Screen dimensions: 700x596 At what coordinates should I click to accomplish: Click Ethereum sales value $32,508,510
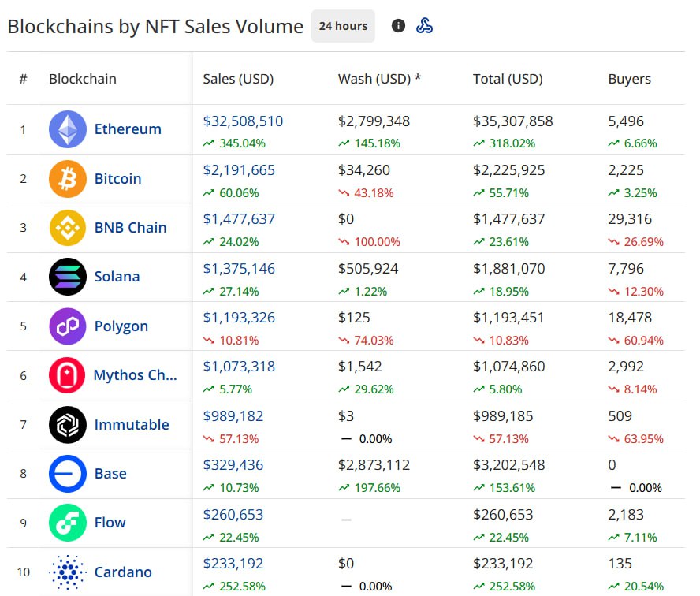(x=243, y=121)
